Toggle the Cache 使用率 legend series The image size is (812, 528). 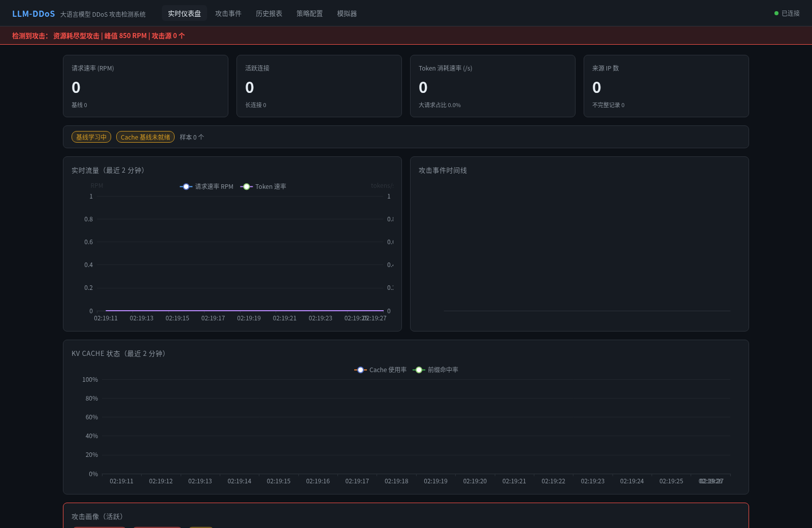point(381,370)
